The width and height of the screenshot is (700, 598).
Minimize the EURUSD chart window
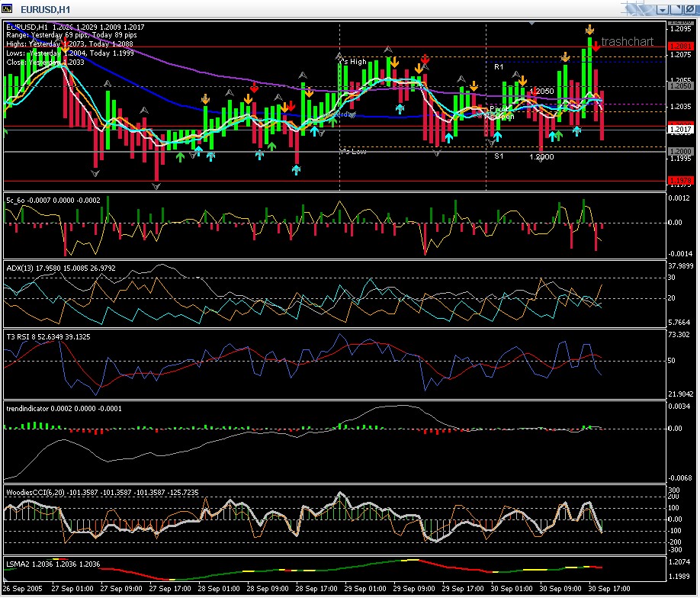[x=663, y=10]
